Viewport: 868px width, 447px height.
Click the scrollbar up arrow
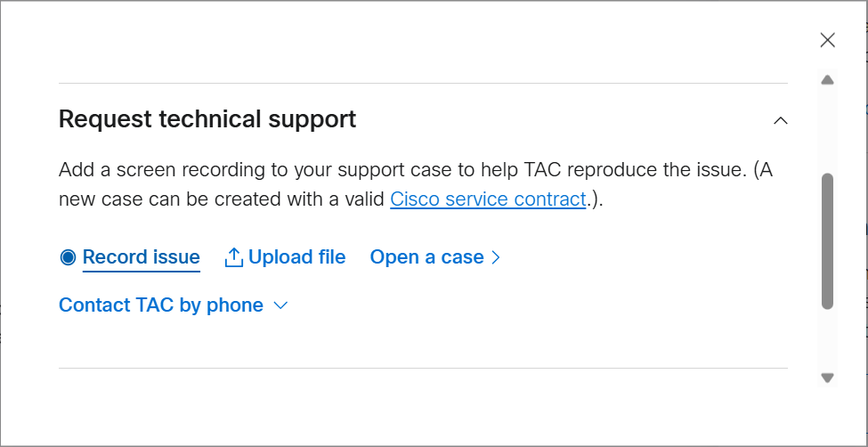[828, 80]
